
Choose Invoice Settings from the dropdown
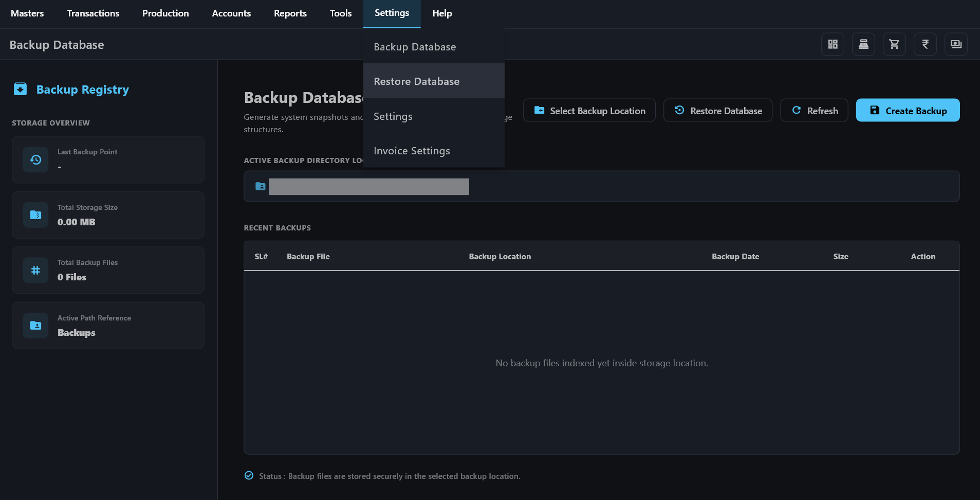coord(434,151)
